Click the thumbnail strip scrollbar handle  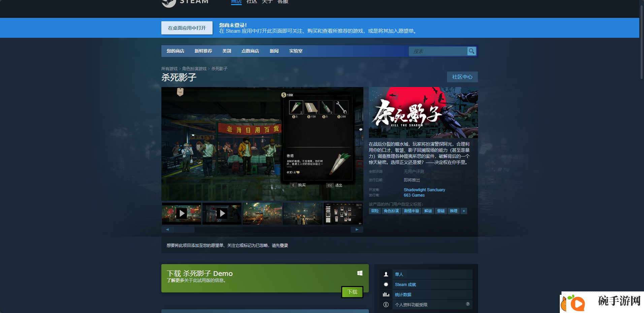(184, 230)
